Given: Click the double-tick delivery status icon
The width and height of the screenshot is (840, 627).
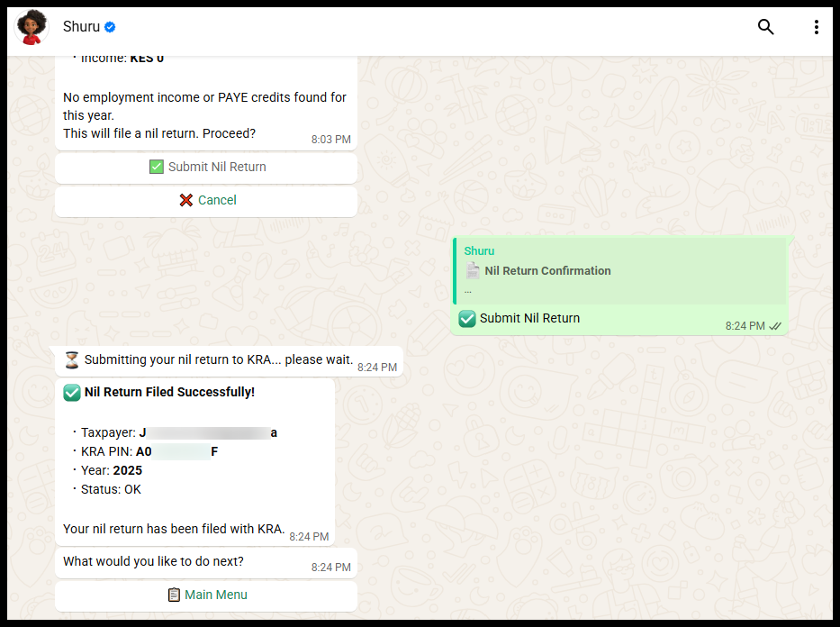Looking at the screenshot, I should [x=775, y=326].
